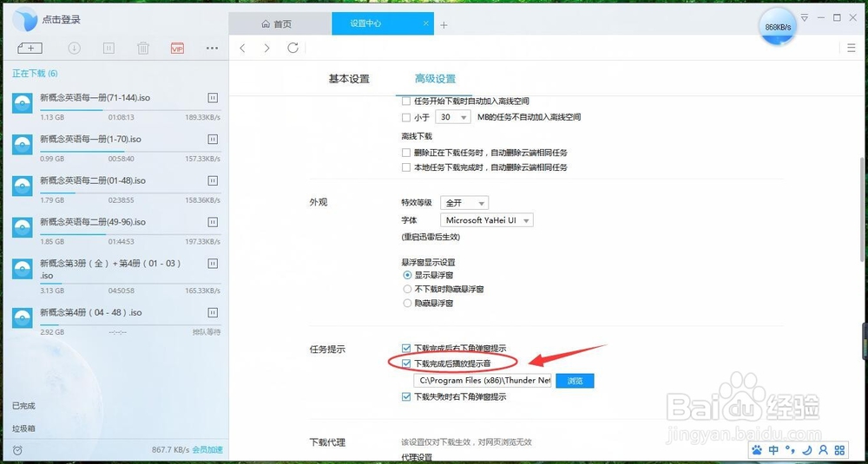Open the 特效等级 全开 dropdown

point(464,203)
